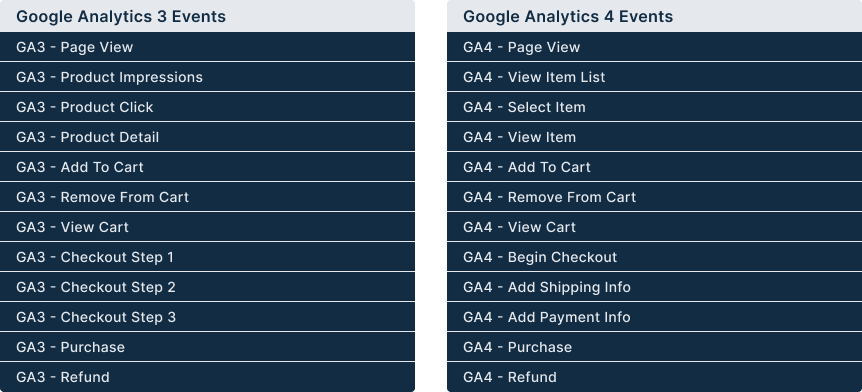Image resolution: width=862 pixels, height=392 pixels.
Task: Click GA4 - Select Item row
Action: 654,107
